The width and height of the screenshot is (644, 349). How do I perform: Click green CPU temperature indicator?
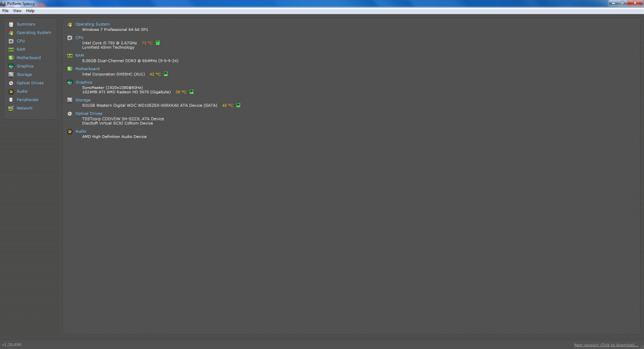(158, 42)
